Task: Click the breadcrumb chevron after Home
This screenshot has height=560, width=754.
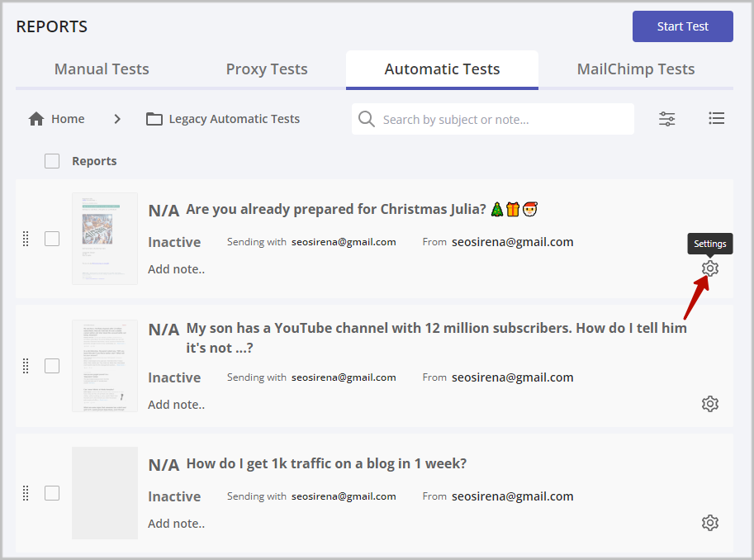Action: point(116,119)
